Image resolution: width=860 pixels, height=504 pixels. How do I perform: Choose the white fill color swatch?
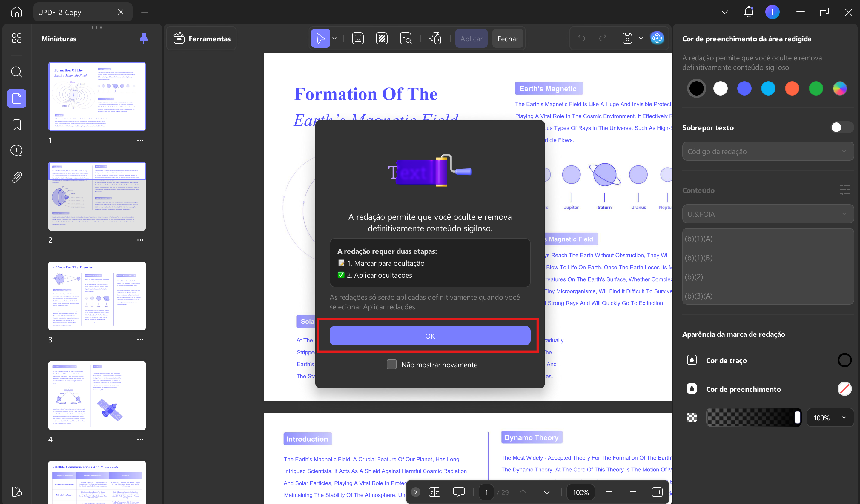coord(721,88)
